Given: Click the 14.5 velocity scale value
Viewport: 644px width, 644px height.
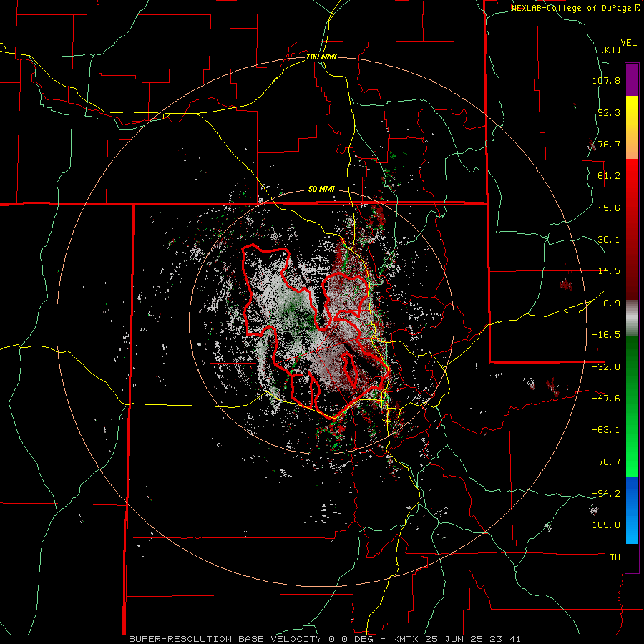Looking at the screenshot, I should [x=609, y=271].
